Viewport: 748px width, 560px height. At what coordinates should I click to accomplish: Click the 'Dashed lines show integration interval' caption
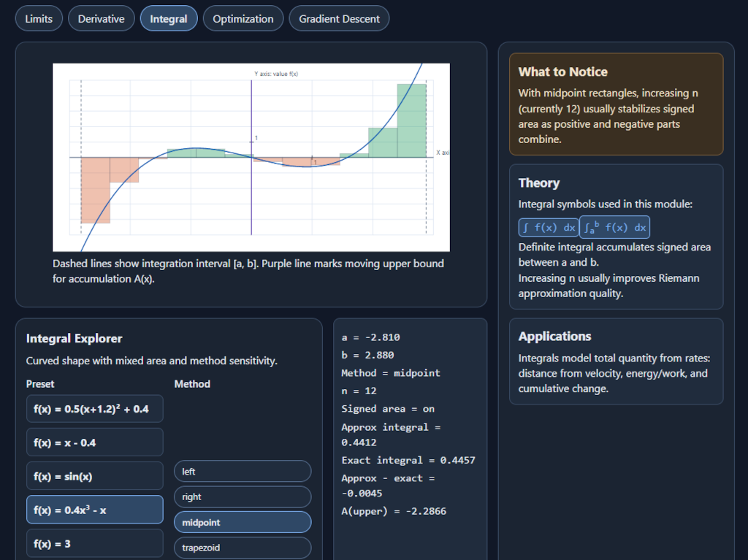point(248,271)
